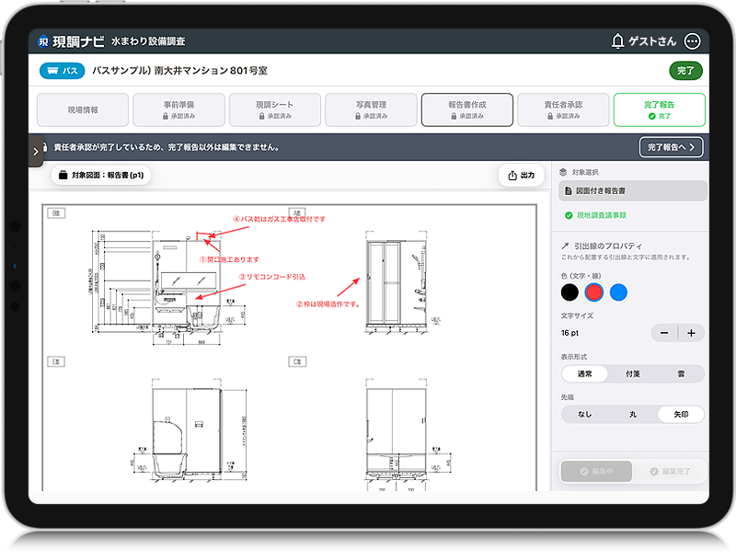Select the 報告書作成 tab
This screenshot has width=736, height=560.
(467, 109)
